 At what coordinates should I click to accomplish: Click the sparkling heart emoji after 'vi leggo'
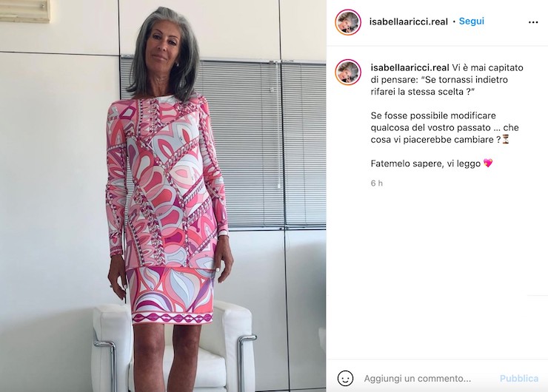pos(488,163)
